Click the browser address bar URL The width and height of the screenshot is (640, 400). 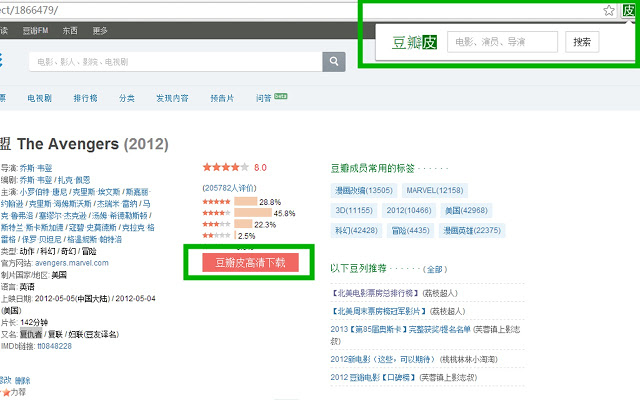[29, 10]
